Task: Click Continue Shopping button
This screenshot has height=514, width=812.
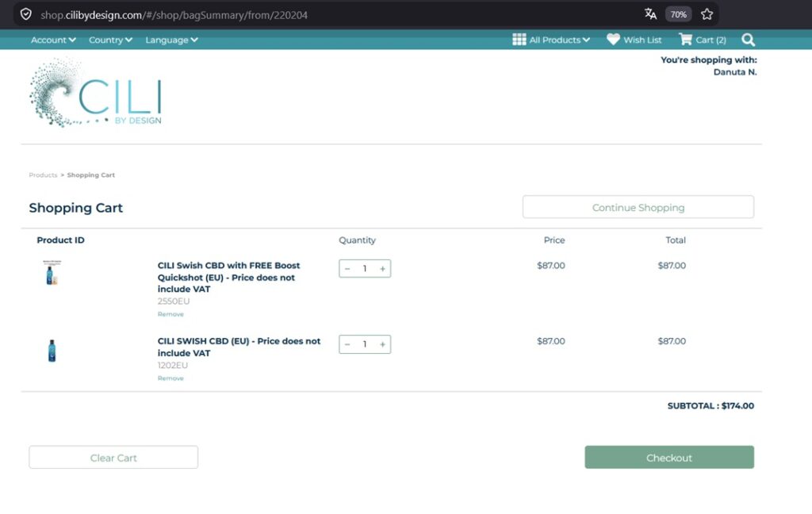Action: coord(638,207)
